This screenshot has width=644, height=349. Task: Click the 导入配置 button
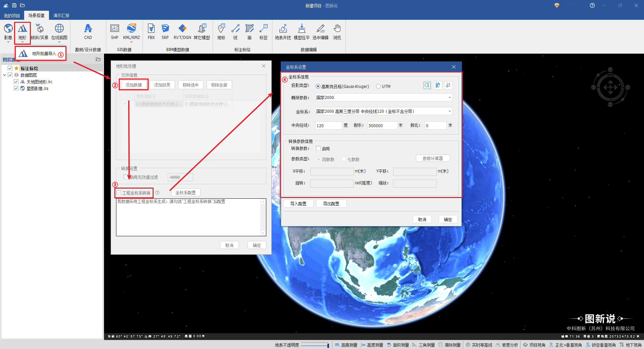(x=298, y=204)
